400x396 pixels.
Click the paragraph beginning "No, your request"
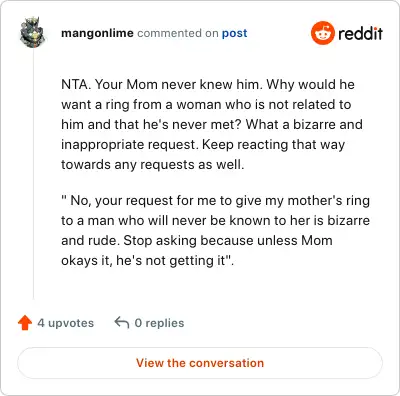pyautogui.click(x=216, y=231)
